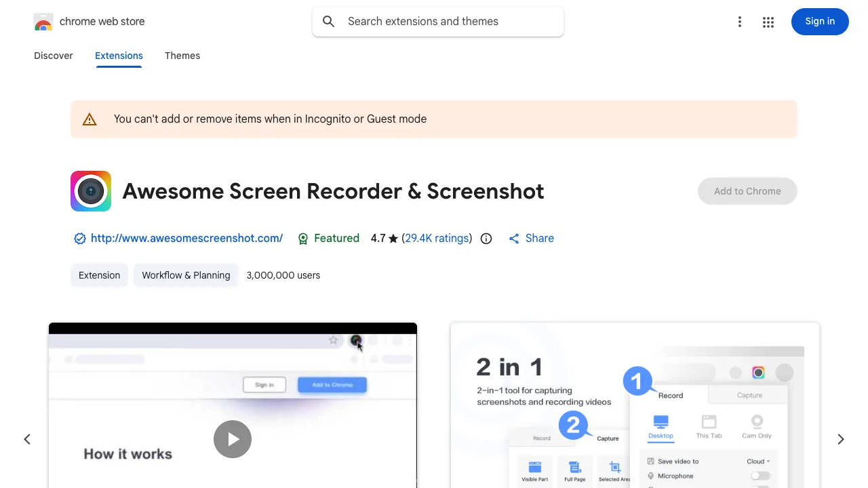Open the awesomescreenshot.com website link
The height and width of the screenshot is (488, 868).
pyautogui.click(x=187, y=239)
